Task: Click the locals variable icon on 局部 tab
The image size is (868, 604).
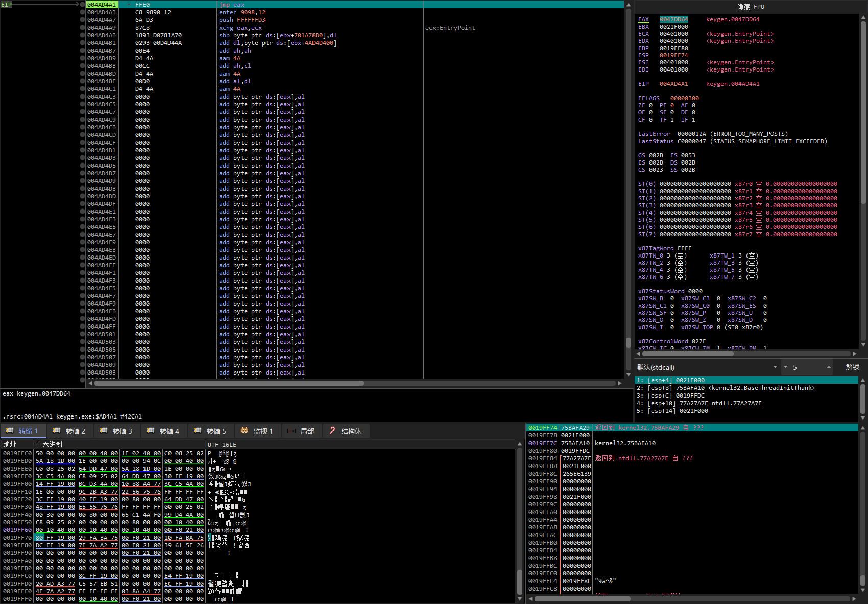Action: [292, 431]
